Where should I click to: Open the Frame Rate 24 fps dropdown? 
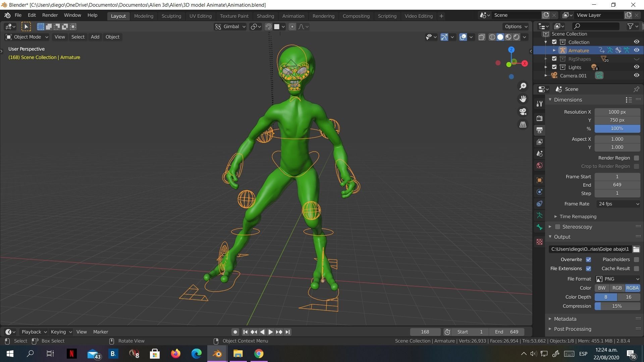618,204
